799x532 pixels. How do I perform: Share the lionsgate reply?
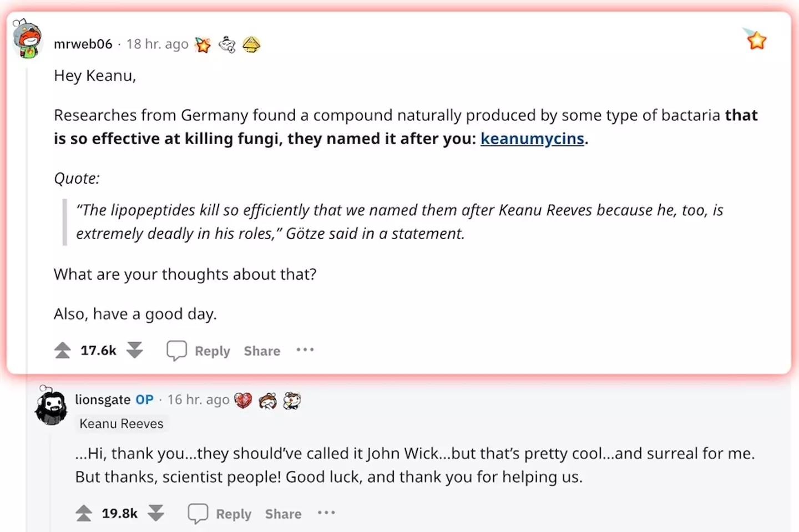283,514
